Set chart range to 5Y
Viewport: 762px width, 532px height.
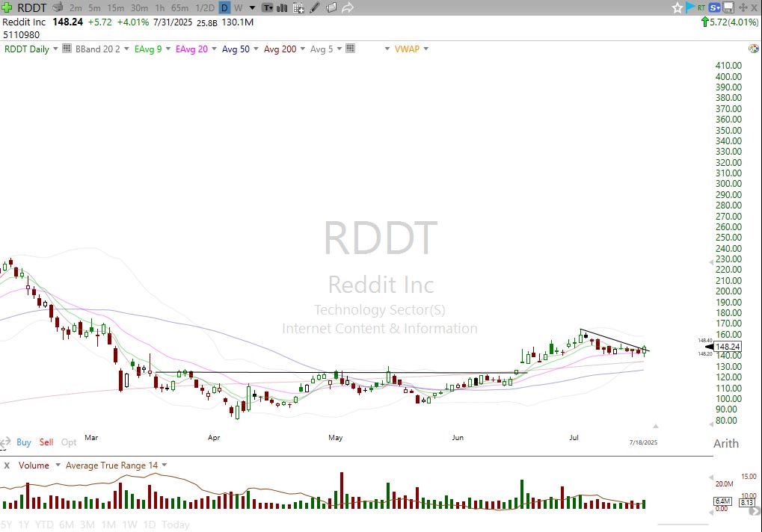(x=6, y=525)
